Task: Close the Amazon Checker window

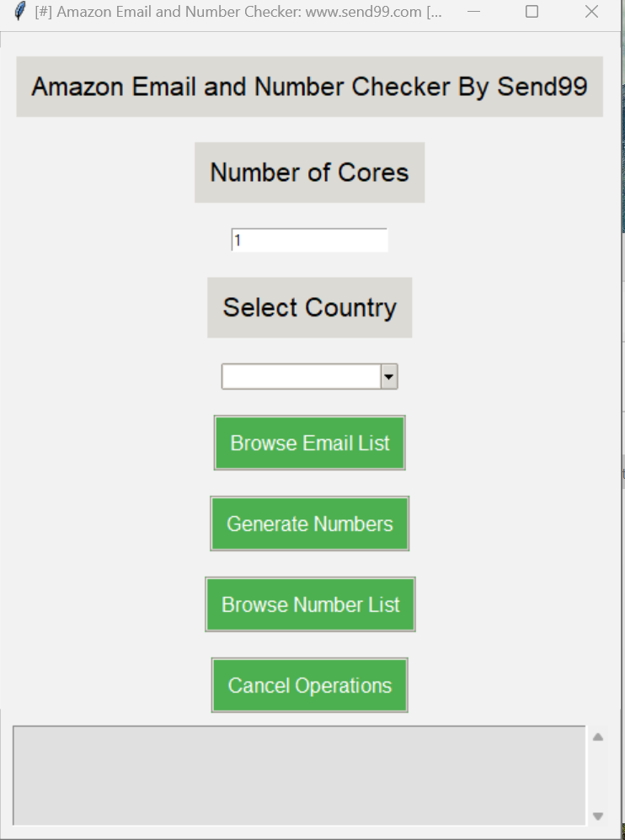Action: (x=591, y=12)
